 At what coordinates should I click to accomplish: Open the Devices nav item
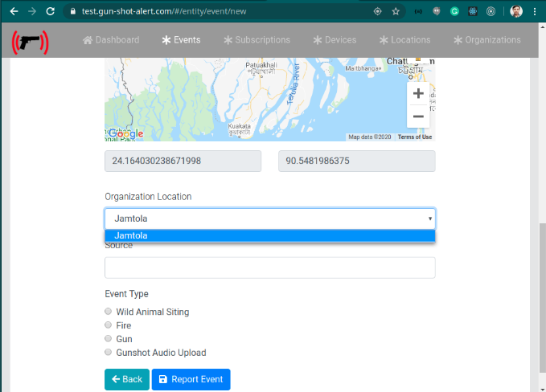(x=335, y=40)
